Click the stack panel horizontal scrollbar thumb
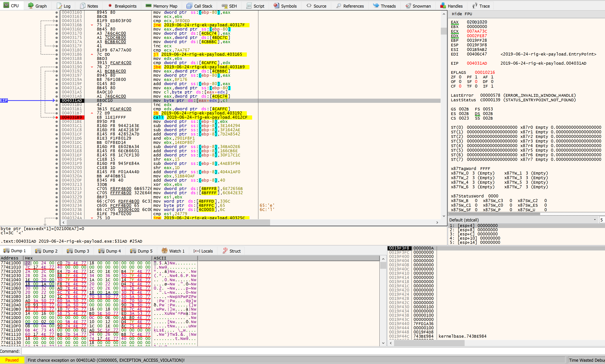 coord(429,343)
